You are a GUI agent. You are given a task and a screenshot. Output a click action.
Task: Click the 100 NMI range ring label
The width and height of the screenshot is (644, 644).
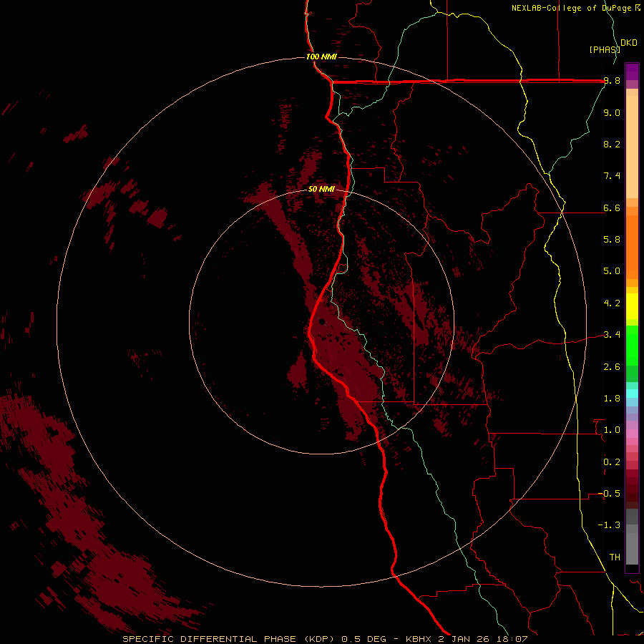pos(321,57)
